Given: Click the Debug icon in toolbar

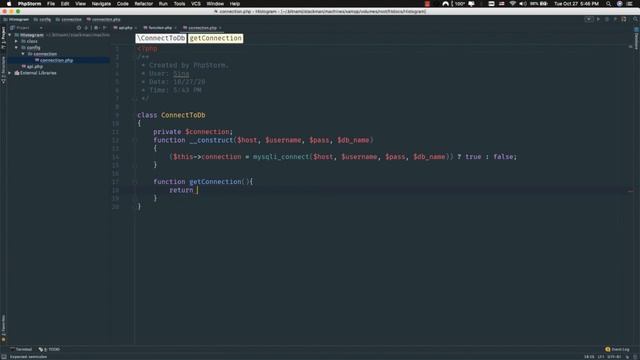Looking at the screenshot, I should coord(607,19).
